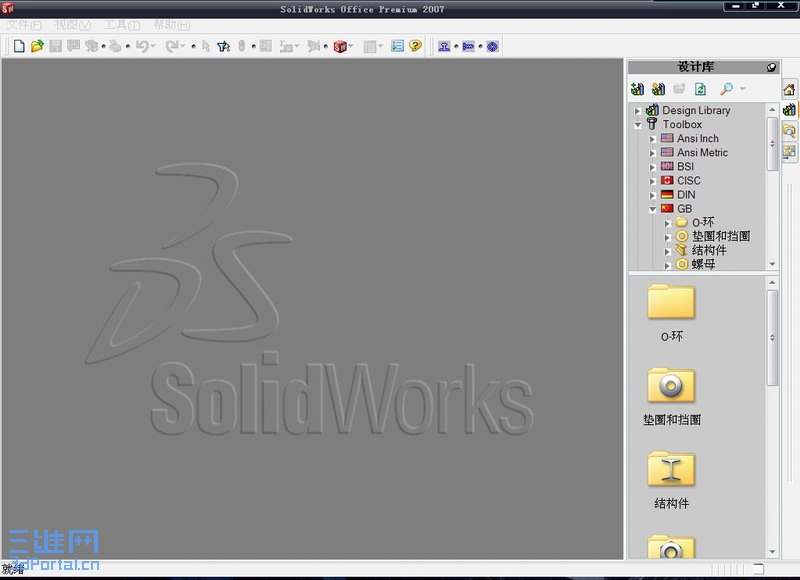Select GB in the tree
The width and height of the screenshot is (800, 580).
click(x=685, y=209)
